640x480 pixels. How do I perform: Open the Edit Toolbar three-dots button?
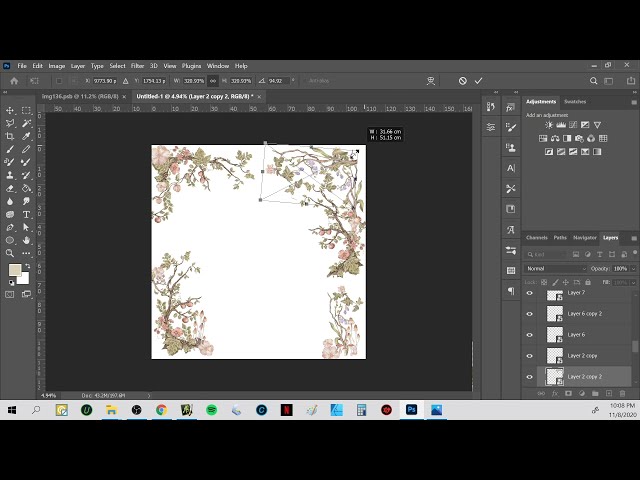[26, 253]
